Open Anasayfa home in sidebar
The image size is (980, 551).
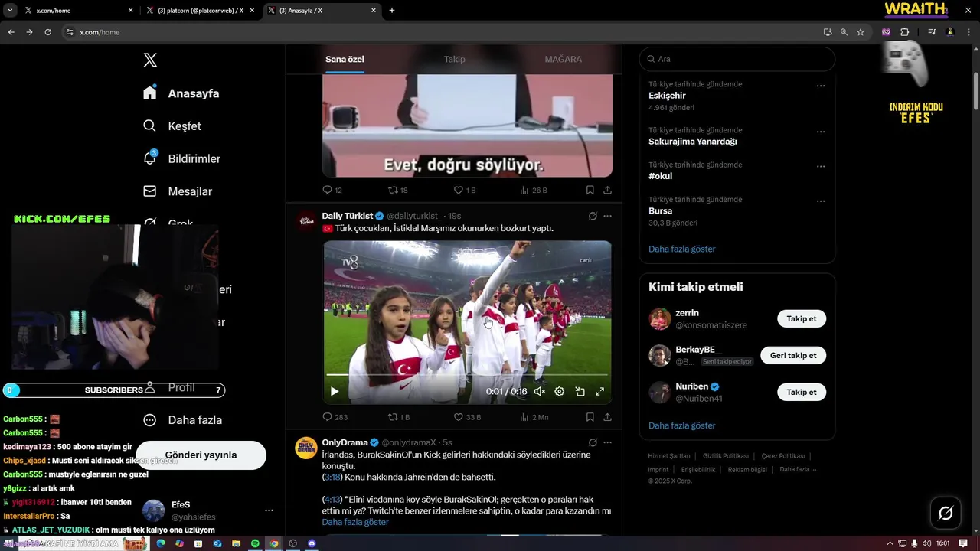click(181, 93)
